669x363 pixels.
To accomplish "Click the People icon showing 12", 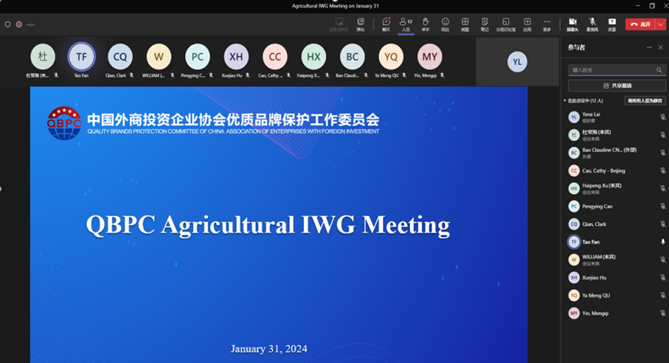I will pos(406,24).
